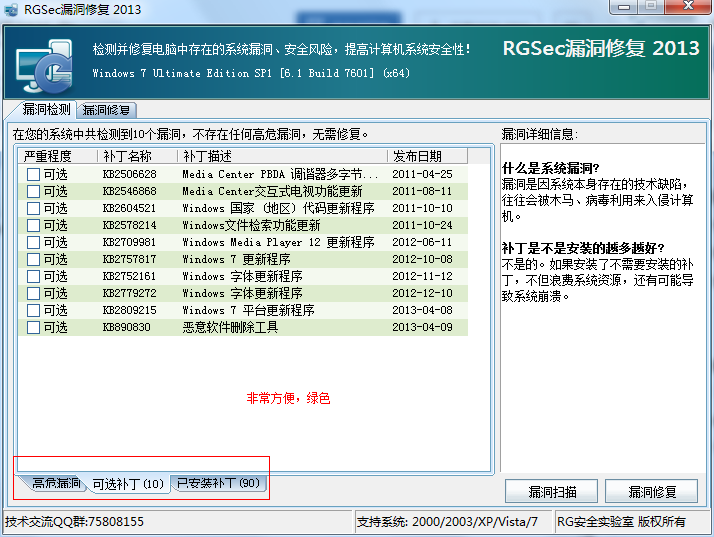The width and height of the screenshot is (714, 537).
Task: Click the RGSec app icon in title bar
Action: click(11, 9)
